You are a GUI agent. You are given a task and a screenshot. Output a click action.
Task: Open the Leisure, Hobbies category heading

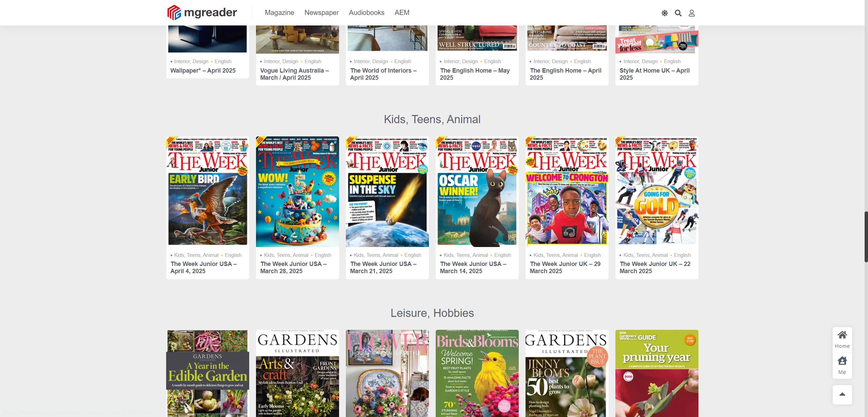tap(432, 313)
